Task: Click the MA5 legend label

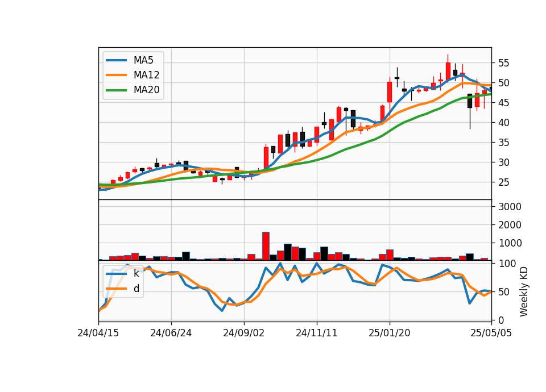Action: pyautogui.click(x=143, y=60)
